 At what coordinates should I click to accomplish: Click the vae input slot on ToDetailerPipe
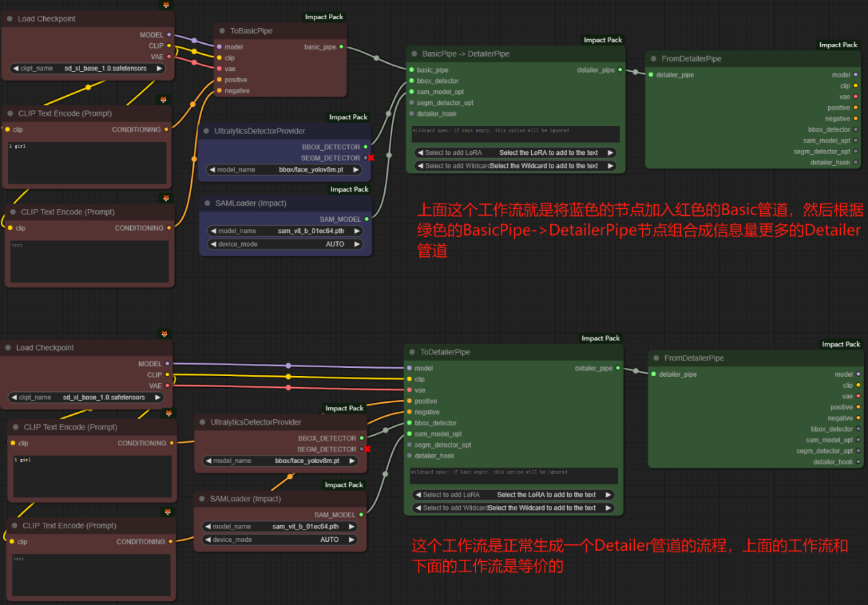point(409,390)
